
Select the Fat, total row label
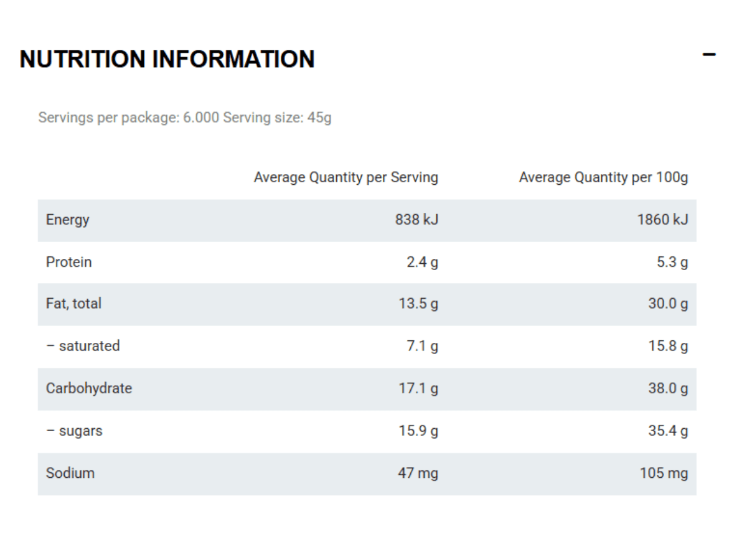point(73,304)
